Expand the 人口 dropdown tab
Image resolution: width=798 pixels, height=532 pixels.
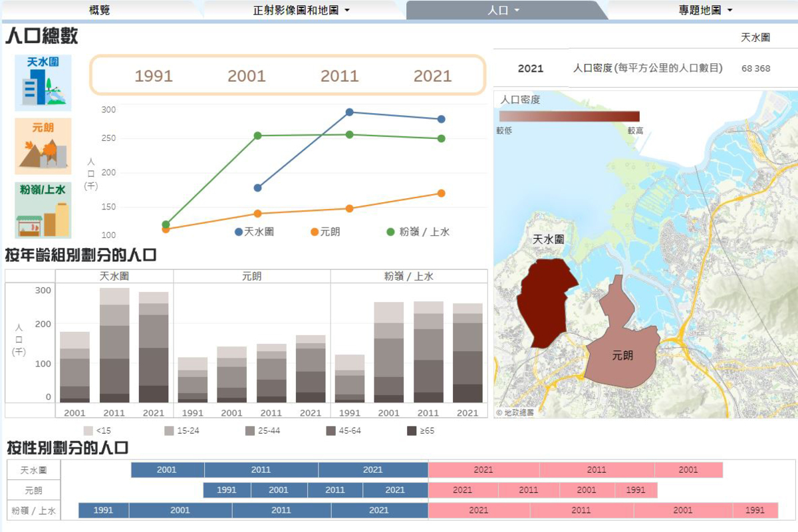click(503, 10)
